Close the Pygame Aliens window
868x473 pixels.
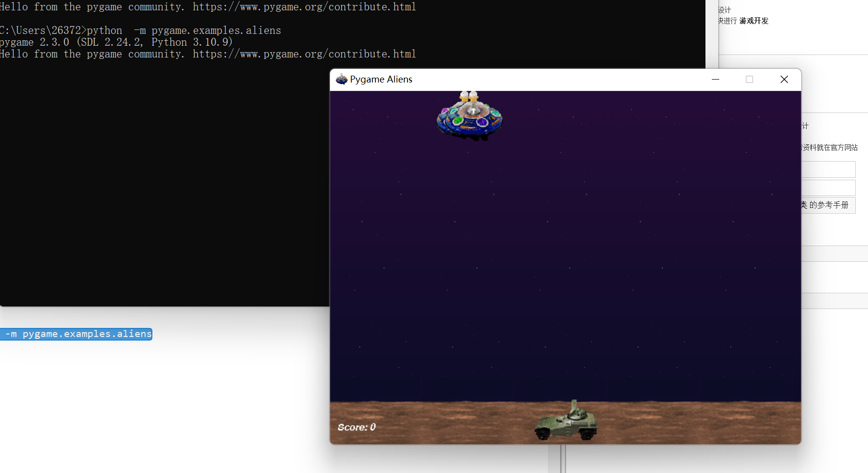pyautogui.click(x=784, y=80)
